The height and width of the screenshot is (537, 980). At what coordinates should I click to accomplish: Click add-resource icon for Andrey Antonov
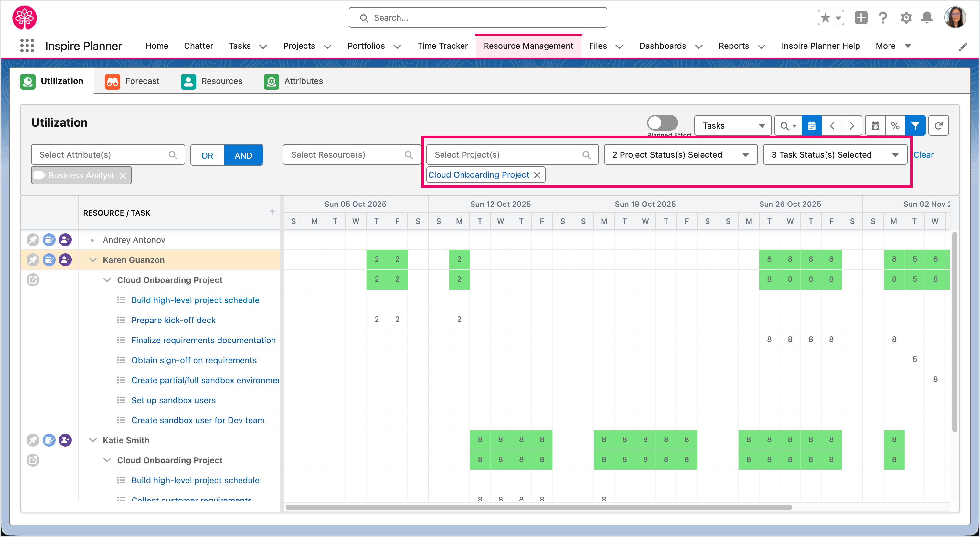pos(65,240)
